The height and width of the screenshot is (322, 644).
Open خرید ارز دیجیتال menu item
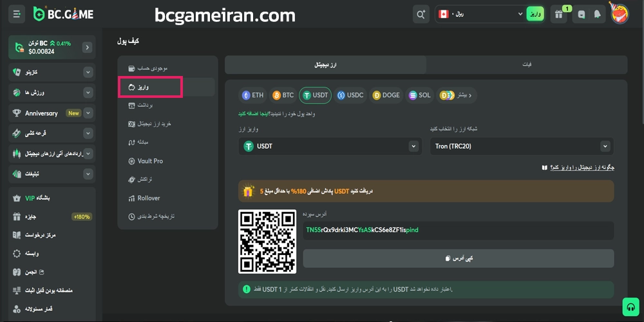click(x=166, y=124)
